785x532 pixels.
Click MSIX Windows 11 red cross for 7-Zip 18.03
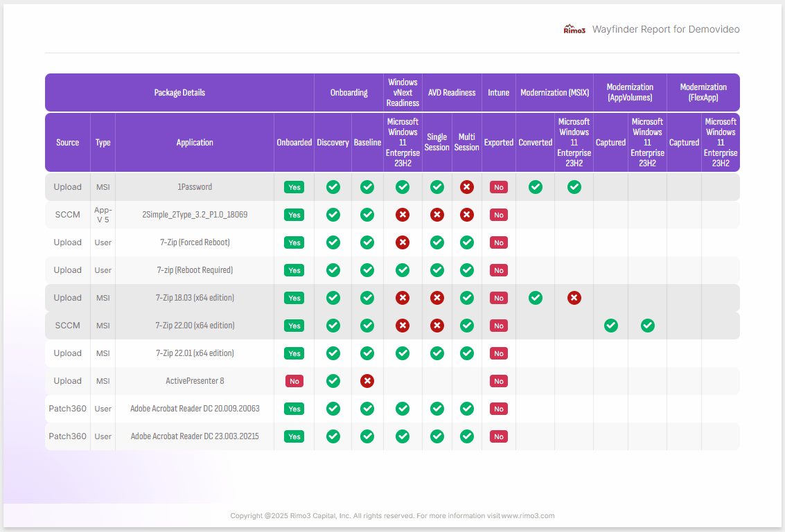click(574, 298)
